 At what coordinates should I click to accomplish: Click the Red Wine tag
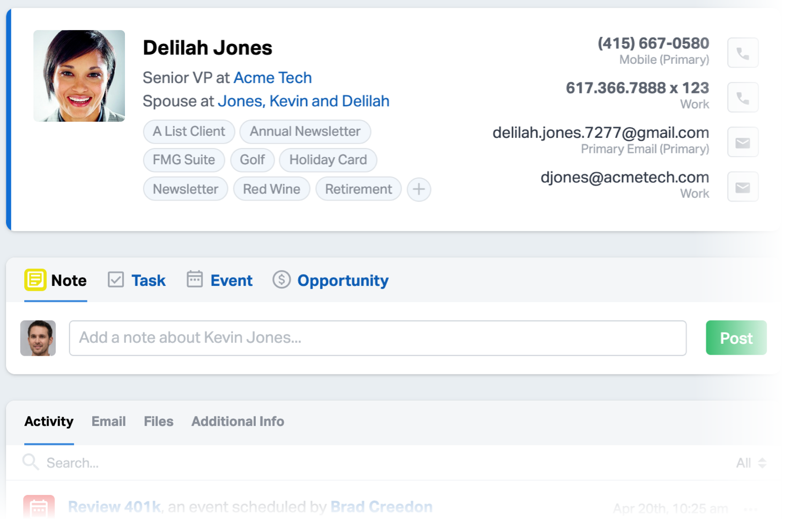point(271,189)
